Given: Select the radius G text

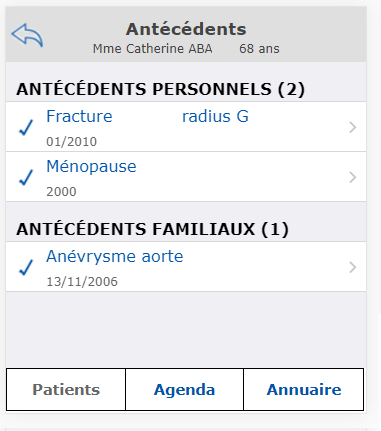Looking at the screenshot, I should [x=215, y=116].
